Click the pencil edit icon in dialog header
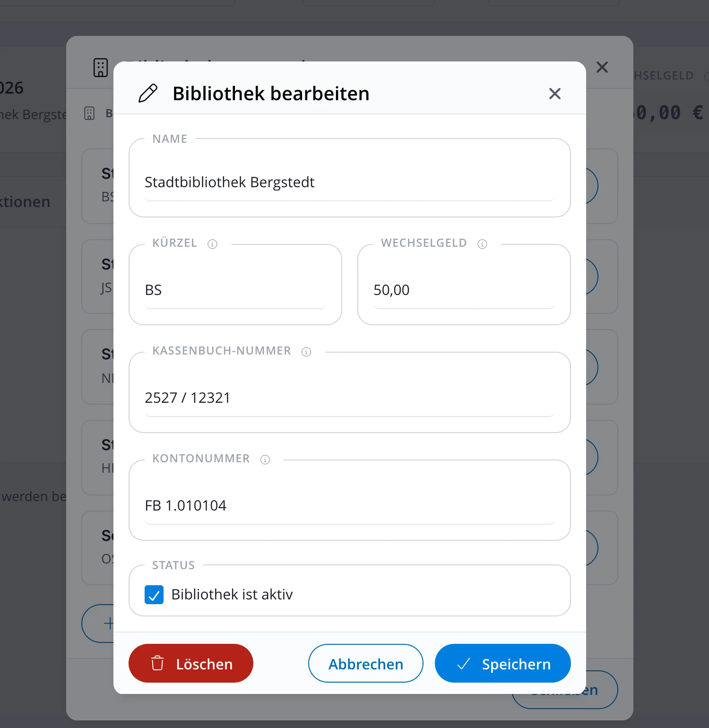This screenshot has width=709, height=728. 148,93
